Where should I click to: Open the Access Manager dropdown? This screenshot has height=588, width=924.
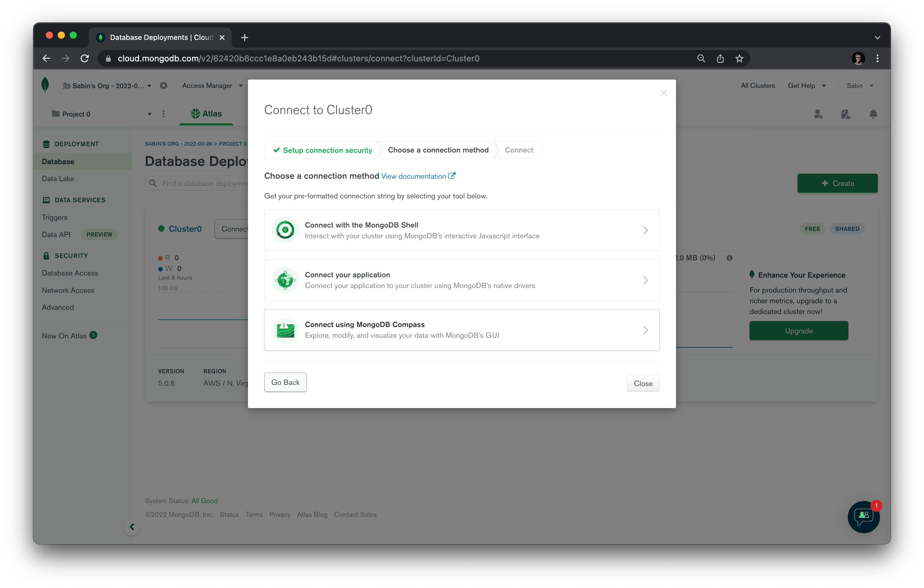click(x=213, y=86)
